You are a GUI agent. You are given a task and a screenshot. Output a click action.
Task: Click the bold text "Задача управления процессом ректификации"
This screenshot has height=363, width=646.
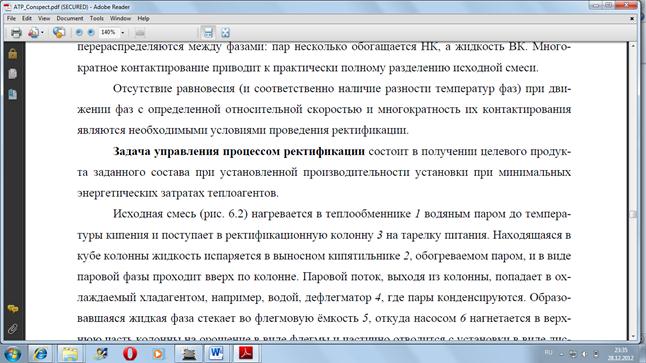(x=239, y=151)
